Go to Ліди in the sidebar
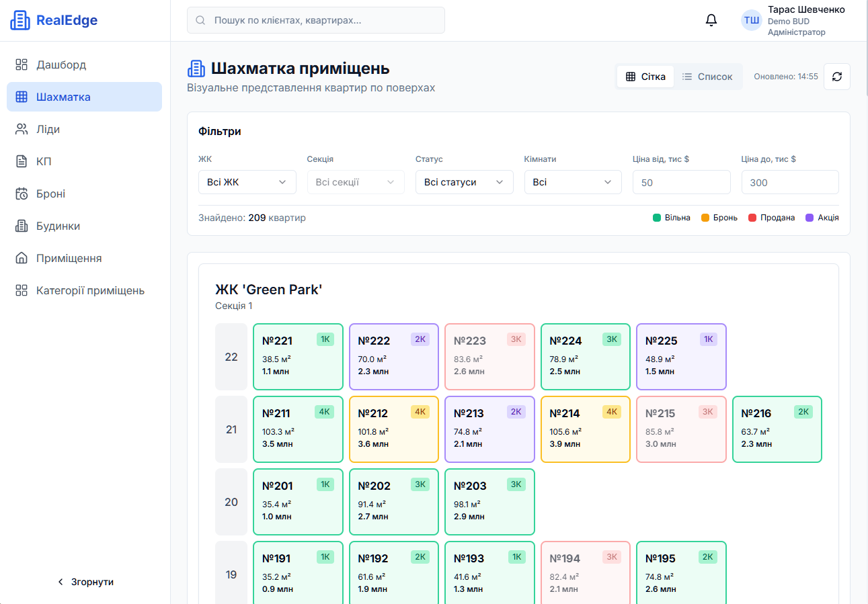This screenshot has width=868, height=604. click(48, 129)
